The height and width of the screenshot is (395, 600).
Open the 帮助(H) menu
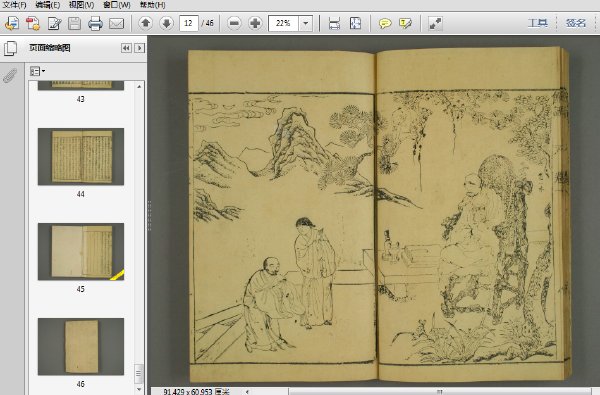click(x=152, y=5)
